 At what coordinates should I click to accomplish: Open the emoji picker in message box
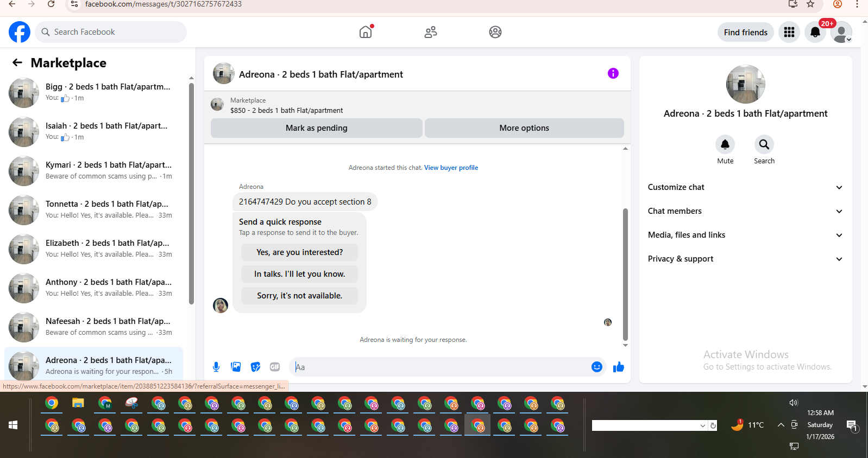point(597,367)
